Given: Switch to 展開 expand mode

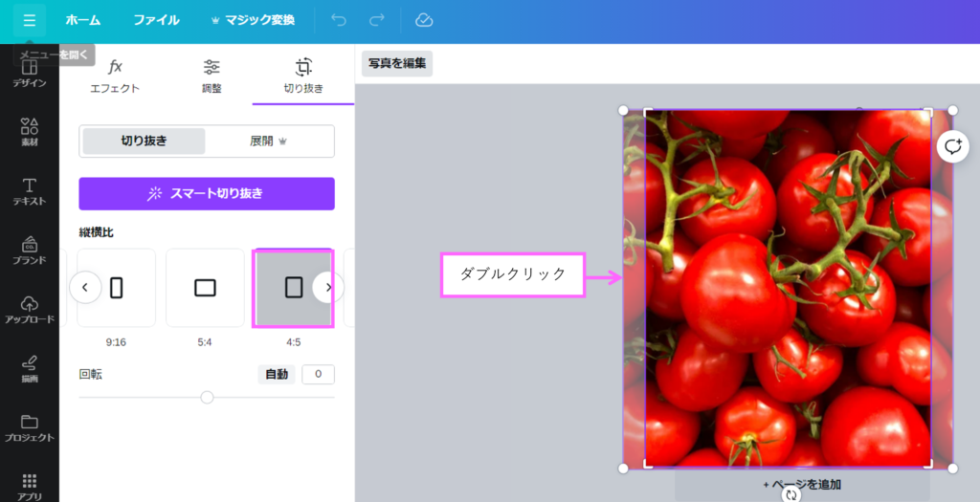Looking at the screenshot, I should pyautogui.click(x=269, y=141).
